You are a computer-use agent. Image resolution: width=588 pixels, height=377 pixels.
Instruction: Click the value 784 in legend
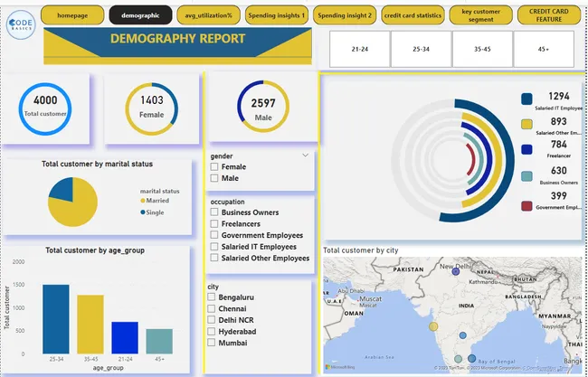tap(559, 145)
